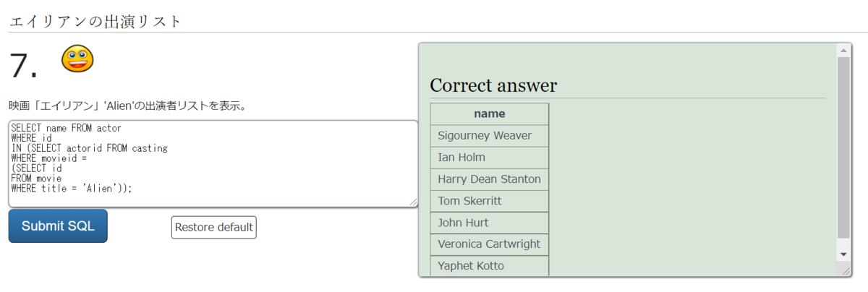Screen dimensions: 868x292
Task: Click the results panel resize handle
Action: click(843, 270)
